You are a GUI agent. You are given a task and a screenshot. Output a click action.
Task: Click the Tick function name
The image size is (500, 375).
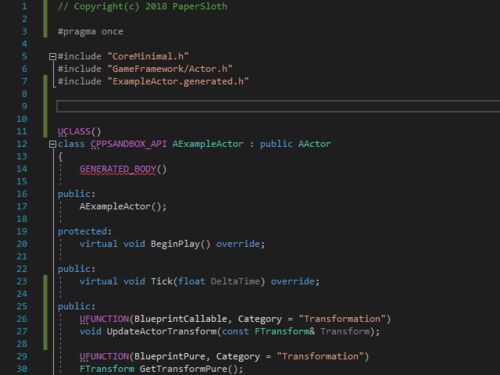pos(161,281)
